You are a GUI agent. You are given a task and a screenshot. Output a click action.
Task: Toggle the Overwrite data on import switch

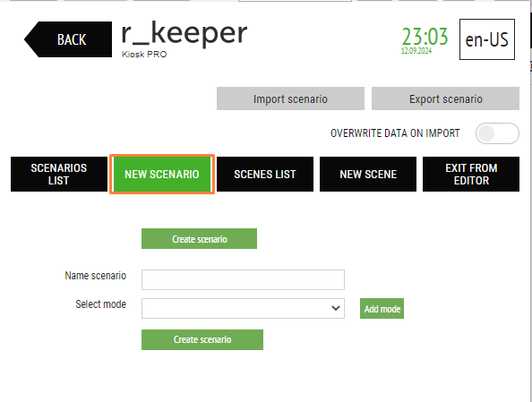(497, 133)
